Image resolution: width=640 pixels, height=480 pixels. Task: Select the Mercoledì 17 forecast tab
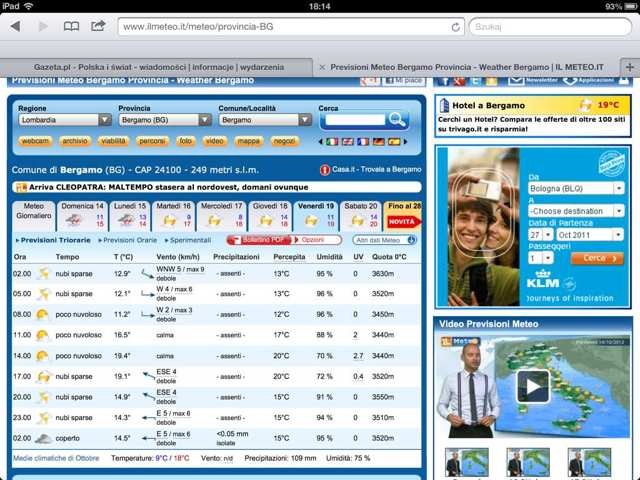coord(221,216)
